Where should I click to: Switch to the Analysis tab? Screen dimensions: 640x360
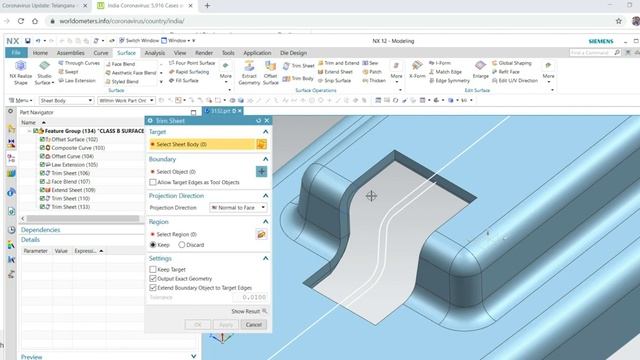(x=155, y=53)
